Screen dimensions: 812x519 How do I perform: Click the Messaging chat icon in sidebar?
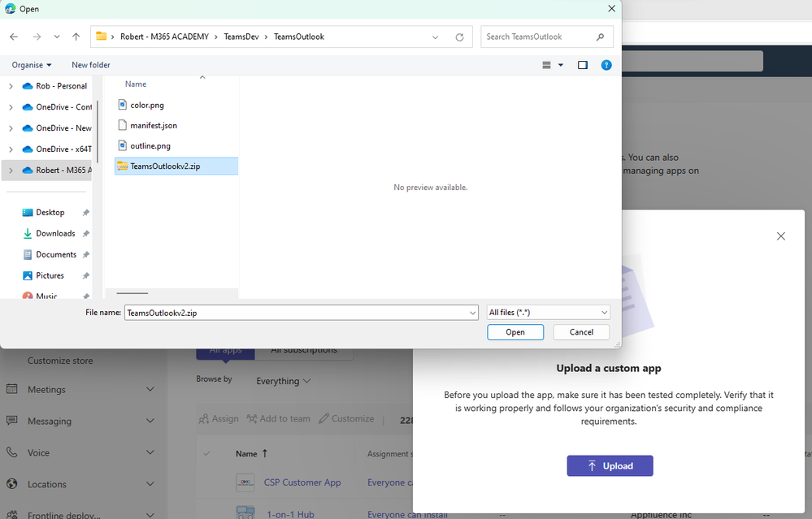click(12, 420)
